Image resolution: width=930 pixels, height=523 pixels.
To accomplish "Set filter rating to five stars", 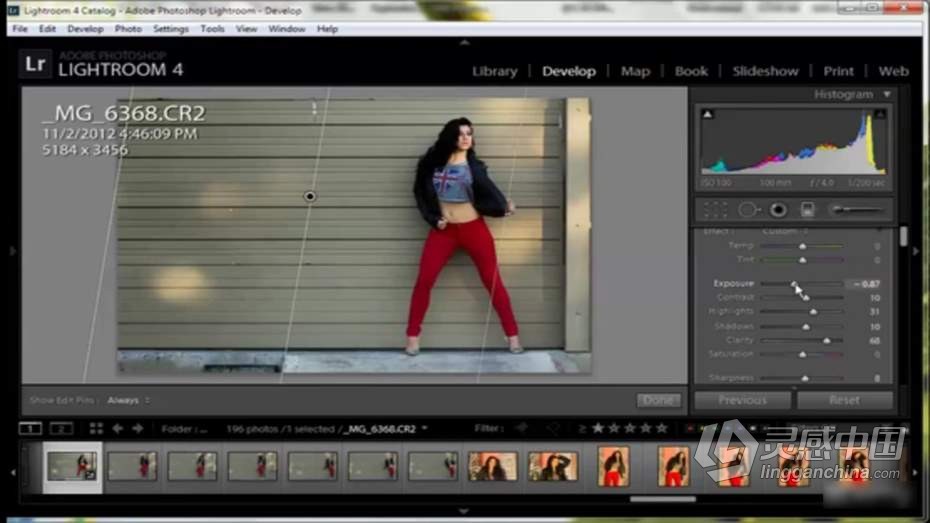I will click(x=662, y=428).
